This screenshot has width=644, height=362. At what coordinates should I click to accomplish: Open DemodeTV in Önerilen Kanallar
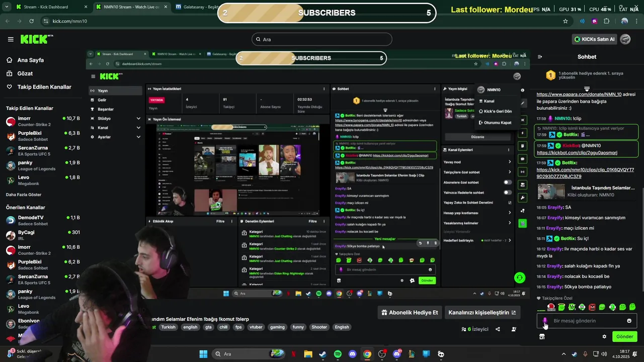[43, 220]
